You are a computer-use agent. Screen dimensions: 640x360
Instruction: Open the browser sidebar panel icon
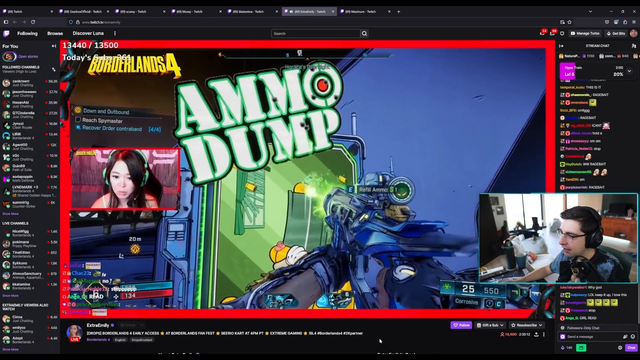(x=6, y=22)
